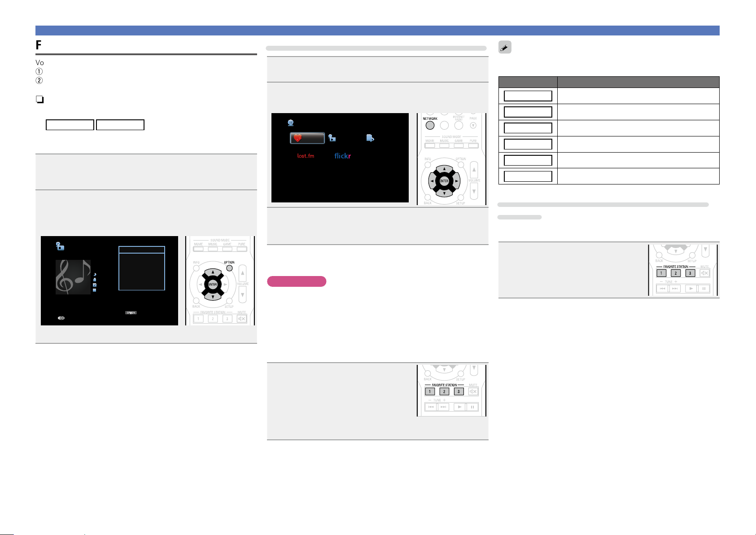This screenshot has width=756, height=535.
Task: Click the small OPTION badge on black screen
Action: pos(131,313)
